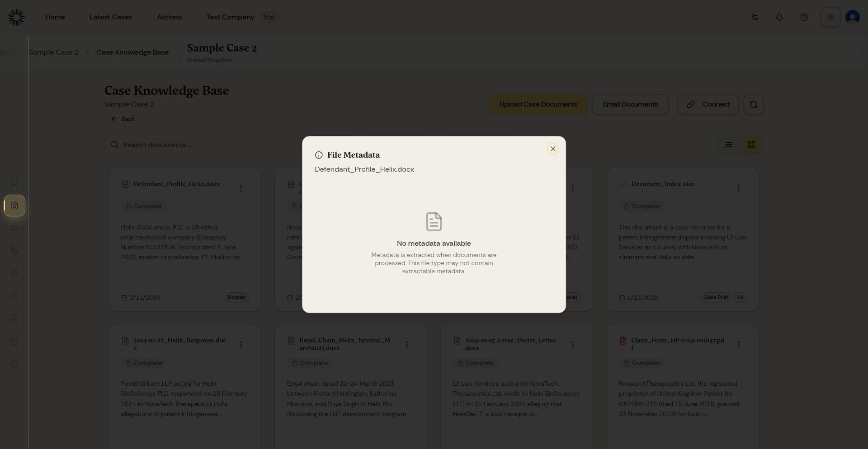Click the search documents input field

[x=203, y=145]
